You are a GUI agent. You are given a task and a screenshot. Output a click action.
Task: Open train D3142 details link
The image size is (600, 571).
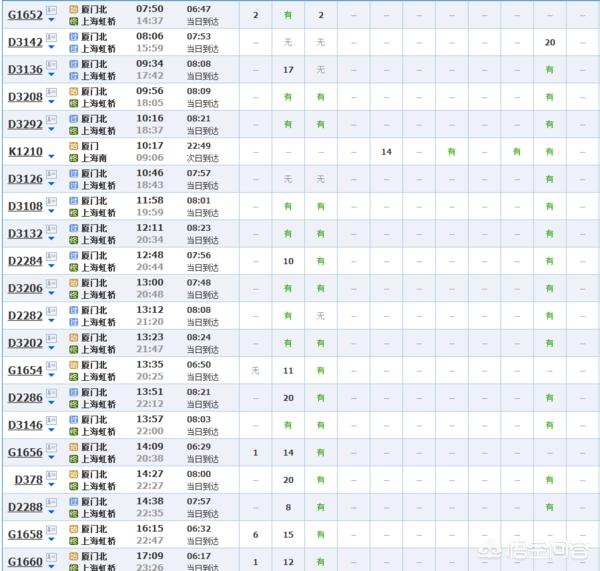coord(25,42)
